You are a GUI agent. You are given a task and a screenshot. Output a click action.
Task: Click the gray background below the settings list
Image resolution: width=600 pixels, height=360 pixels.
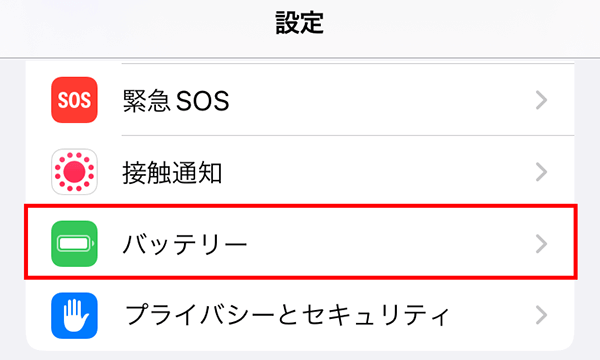coord(300,356)
